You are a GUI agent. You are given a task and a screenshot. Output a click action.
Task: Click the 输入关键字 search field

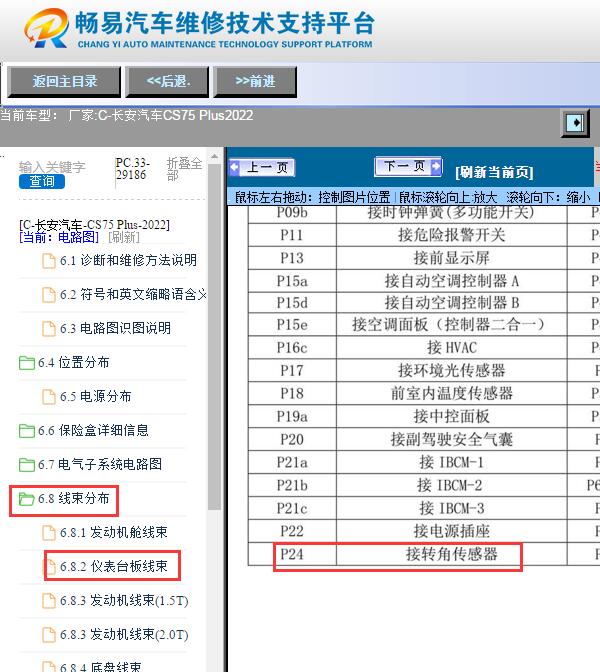(52, 167)
